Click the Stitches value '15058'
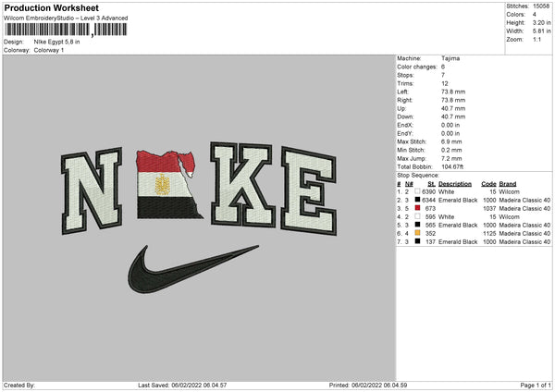The height and width of the screenshot is (392, 555). (x=541, y=6)
